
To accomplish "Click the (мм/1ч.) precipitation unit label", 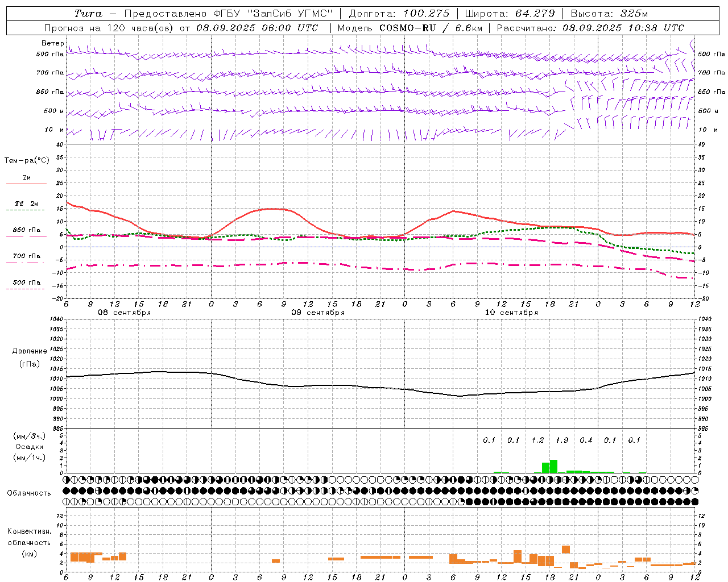I will point(30,458).
